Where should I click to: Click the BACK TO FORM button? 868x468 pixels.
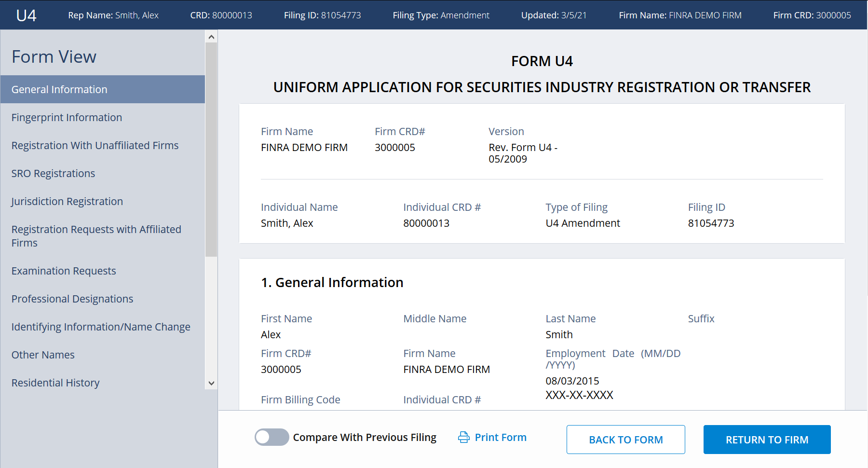coord(625,440)
